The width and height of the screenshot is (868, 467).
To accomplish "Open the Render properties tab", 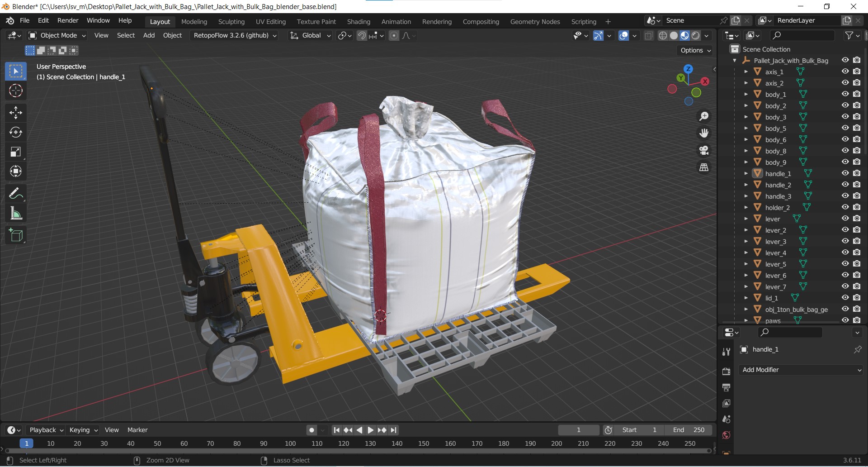I will click(726, 371).
